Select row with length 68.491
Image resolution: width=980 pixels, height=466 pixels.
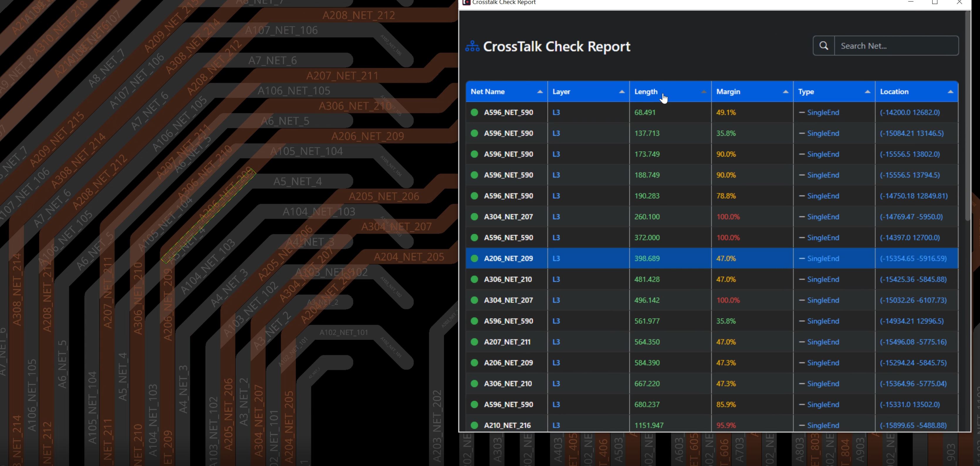click(712, 113)
